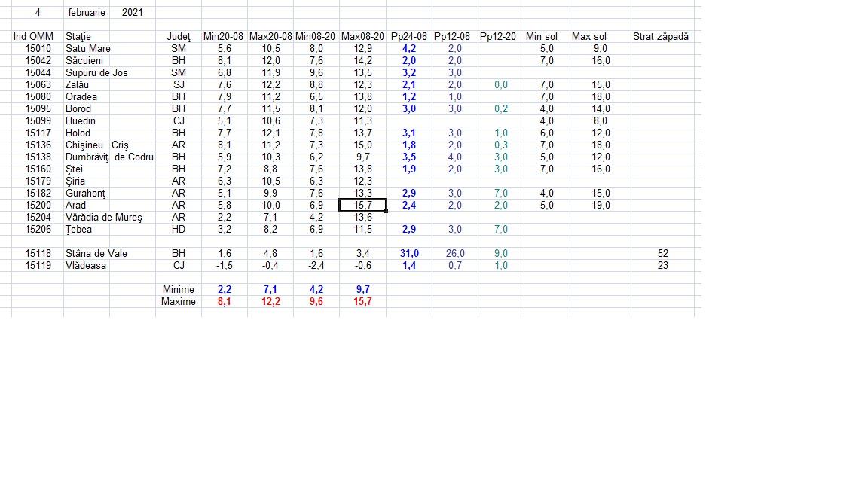
Task: Select the 'Maxime' label cell
Action: (179, 302)
